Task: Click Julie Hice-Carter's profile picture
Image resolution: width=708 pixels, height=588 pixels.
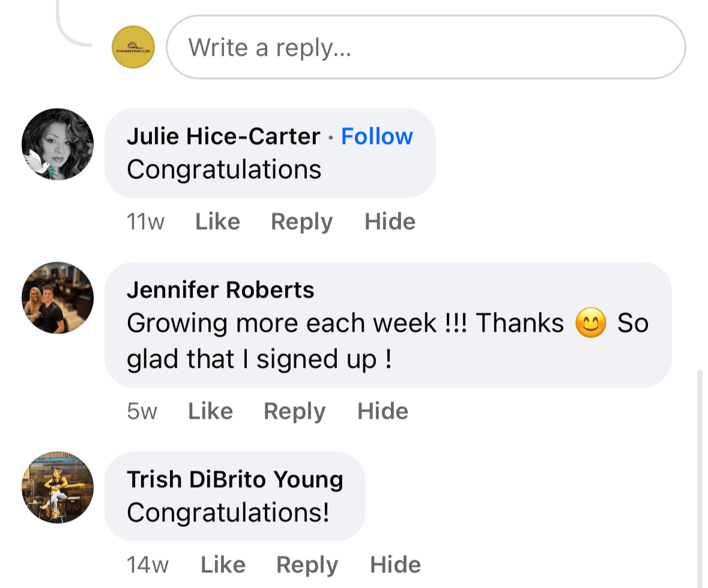Action: click(58, 144)
